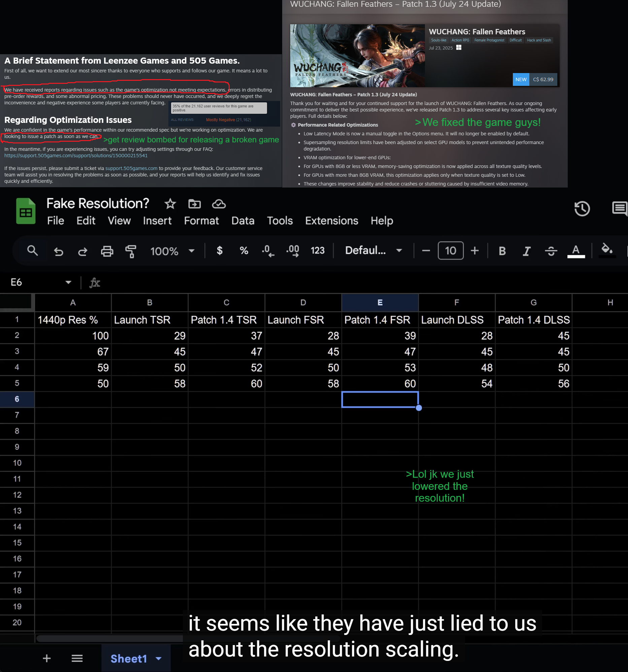Decrease font size with minus button
Screen dimensions: 628x672
426,250
